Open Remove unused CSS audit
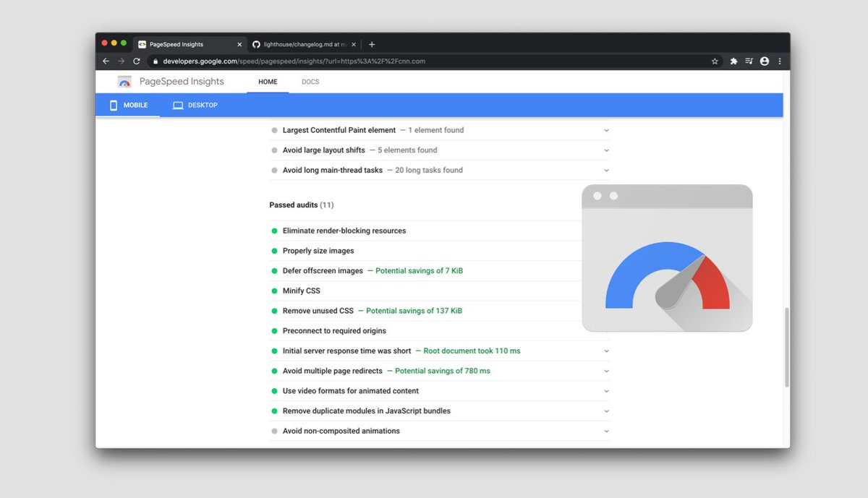The width and height of the screenshot is (868, 498). 440,311
